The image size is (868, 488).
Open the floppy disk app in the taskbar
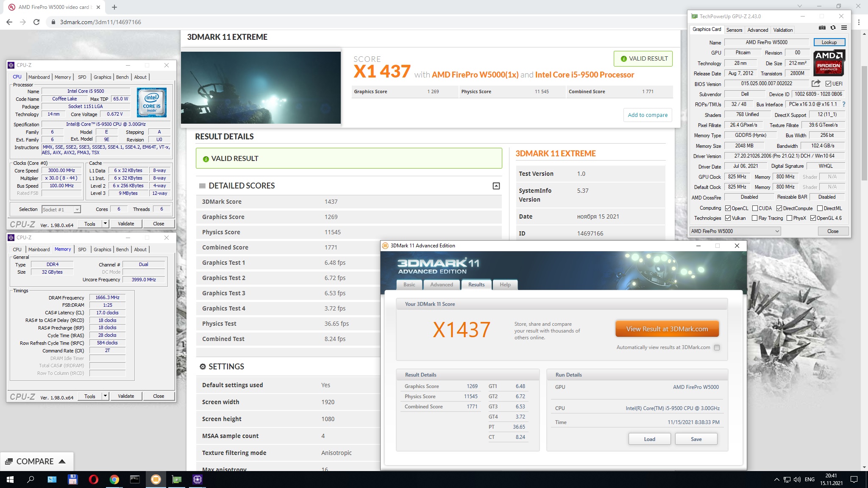73,480
